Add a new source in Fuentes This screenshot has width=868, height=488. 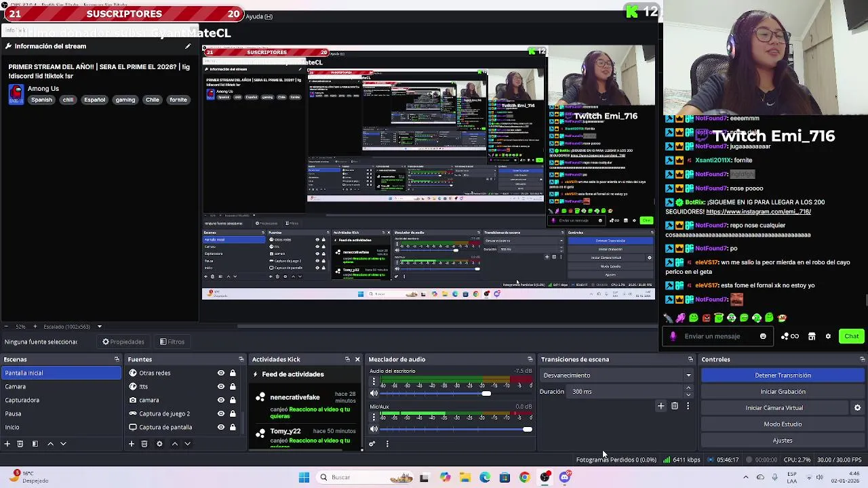tap(132, 444)
